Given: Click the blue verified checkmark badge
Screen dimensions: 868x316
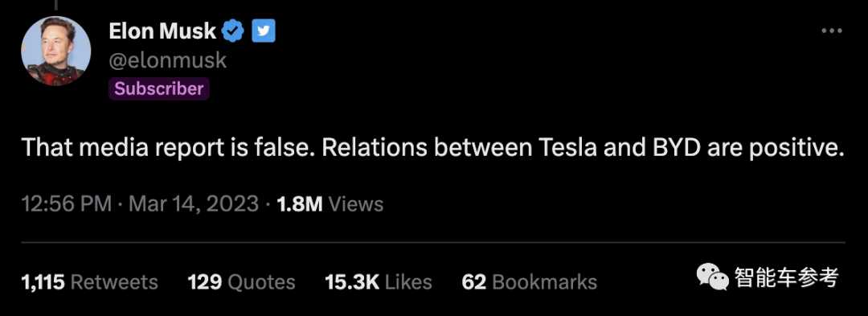Looking at the screenshot, I should (233, 31).
